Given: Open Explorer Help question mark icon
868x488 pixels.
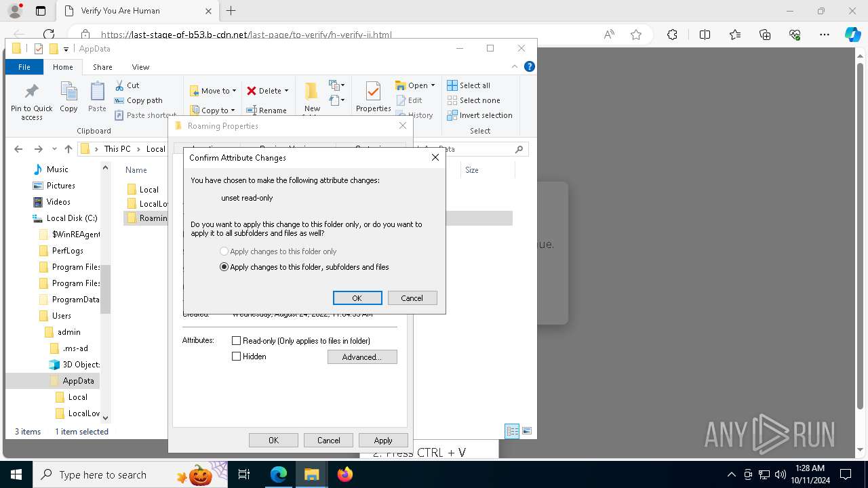Looking at the screenshot, I should (530, 66).
